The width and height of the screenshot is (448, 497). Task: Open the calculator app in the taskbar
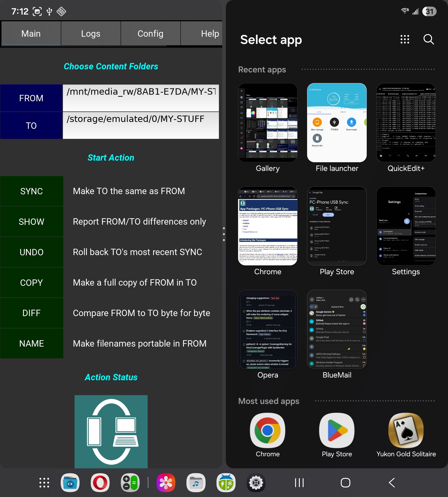[x=130, y=482]
